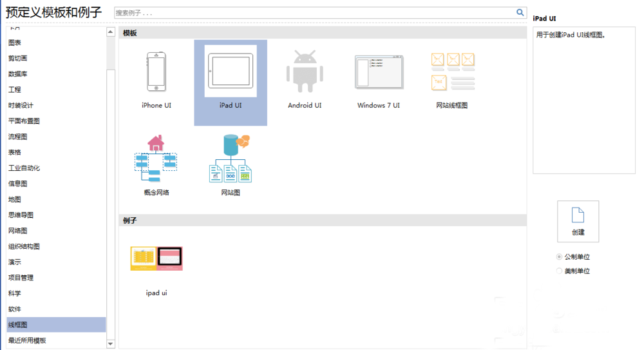
Task: Click the 例子 section header
Action: pyautogui.click(x=323, y=220)
